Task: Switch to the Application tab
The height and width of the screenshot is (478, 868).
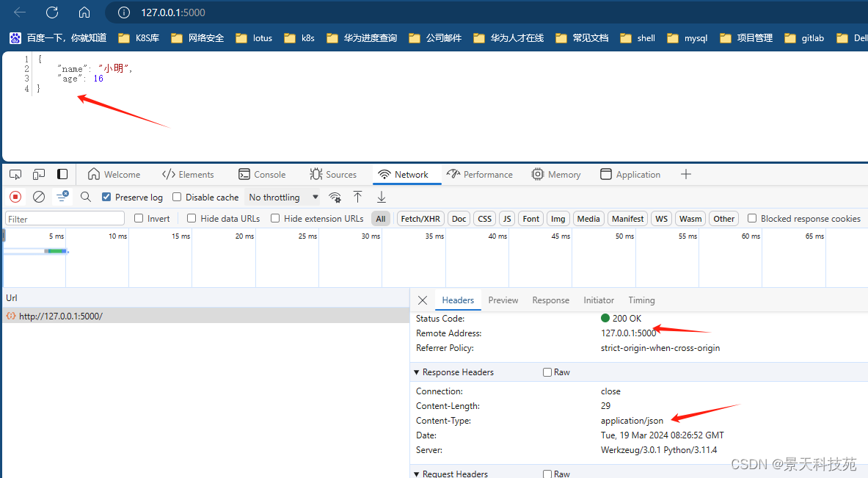Action: point(630,175)
